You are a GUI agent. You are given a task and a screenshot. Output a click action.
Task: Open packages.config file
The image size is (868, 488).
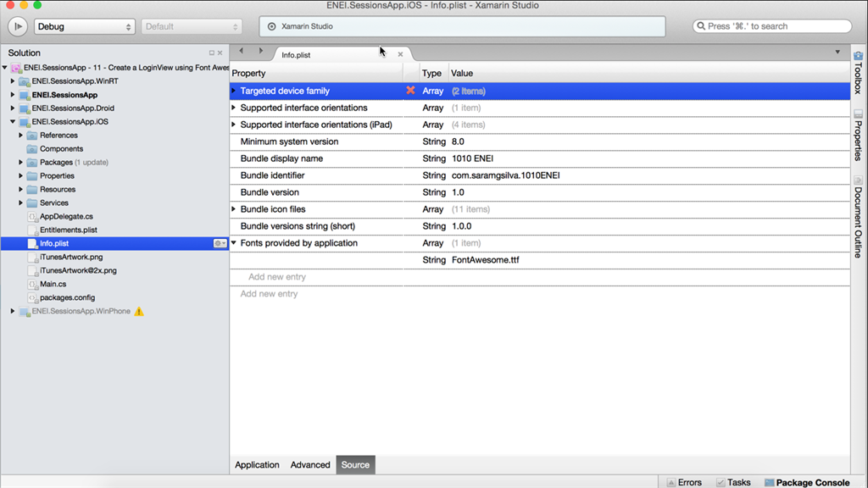pos(68,297)
